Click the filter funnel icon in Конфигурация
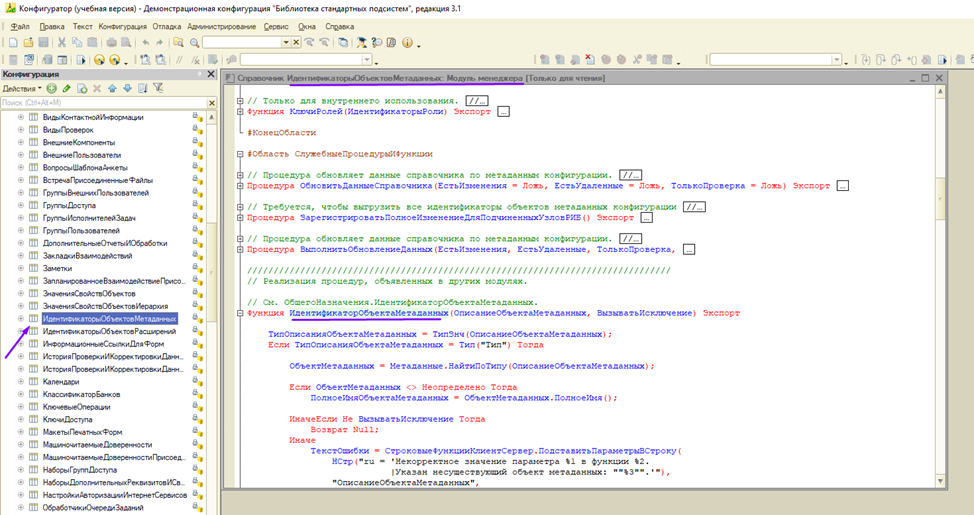974x515 pixels. (158, 89)
